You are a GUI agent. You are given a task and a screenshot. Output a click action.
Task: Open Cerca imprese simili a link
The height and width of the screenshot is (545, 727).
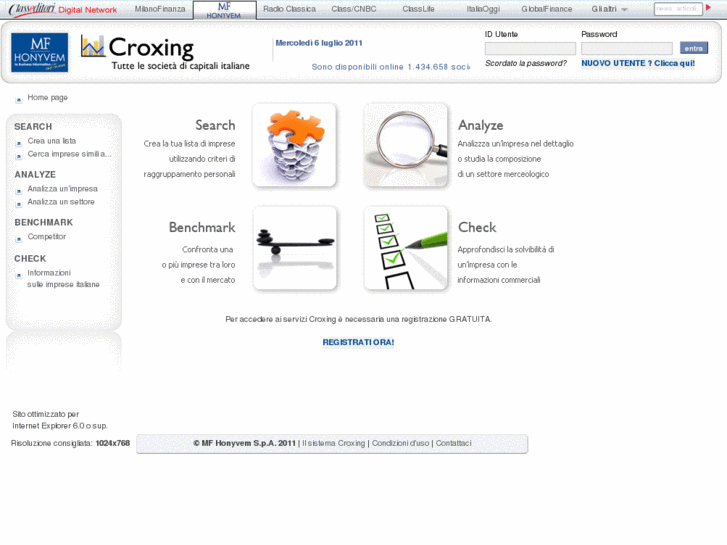(x=69, y=154)
